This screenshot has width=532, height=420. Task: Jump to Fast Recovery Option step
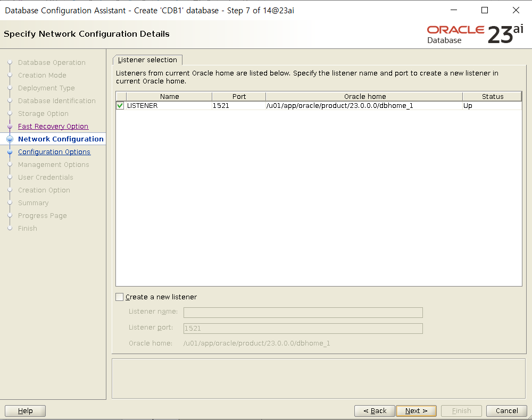[53, 127]
